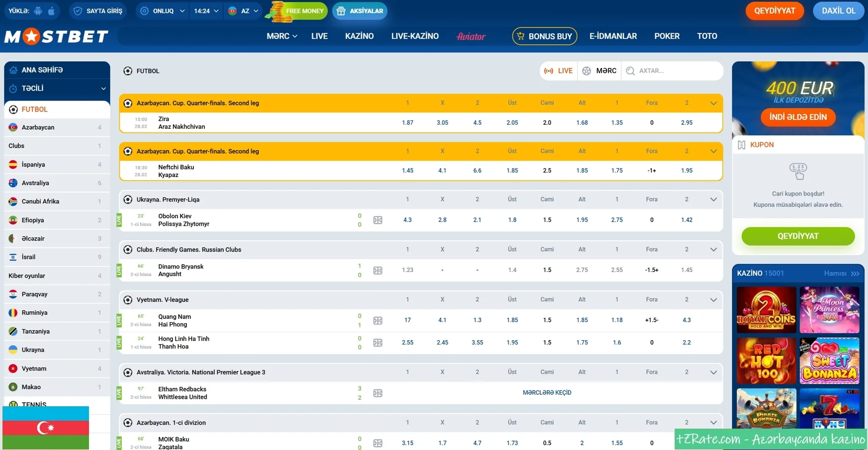Open ANA SƏHİFƏ in sidebar
Viewport: 868px width, 450px height.
[x=57, y=70]
